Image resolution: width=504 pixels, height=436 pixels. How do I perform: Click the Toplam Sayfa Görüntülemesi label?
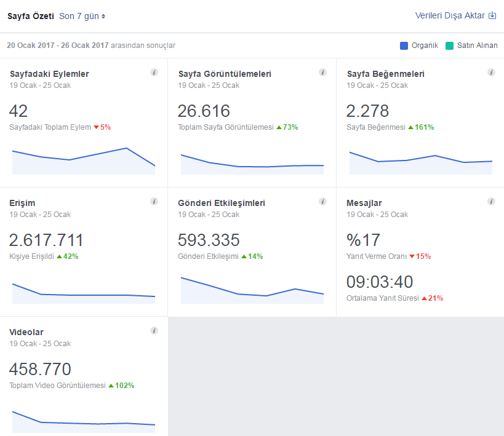(226, 127)
